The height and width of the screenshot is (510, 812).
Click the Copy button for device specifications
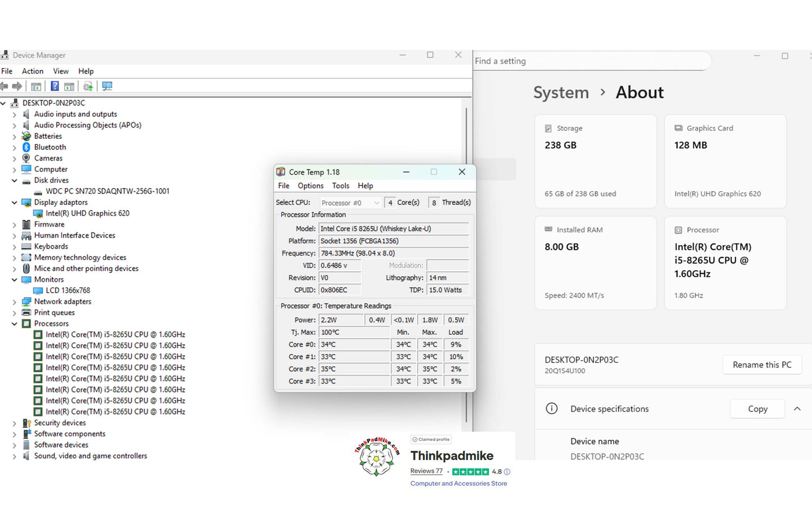pyautogui.click(x=757, y=409)
